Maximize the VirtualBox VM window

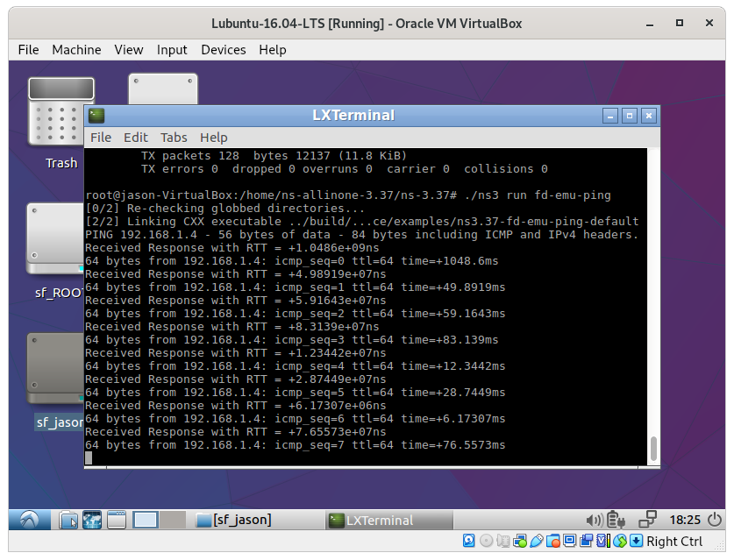point(680,24)
